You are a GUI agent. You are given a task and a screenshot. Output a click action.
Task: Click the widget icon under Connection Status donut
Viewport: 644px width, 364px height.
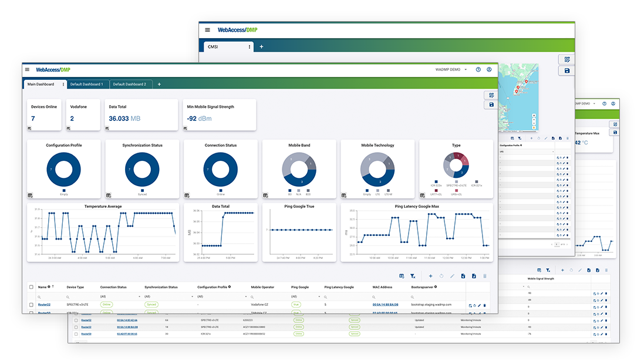pyautogui.click(x=187, y=196)
